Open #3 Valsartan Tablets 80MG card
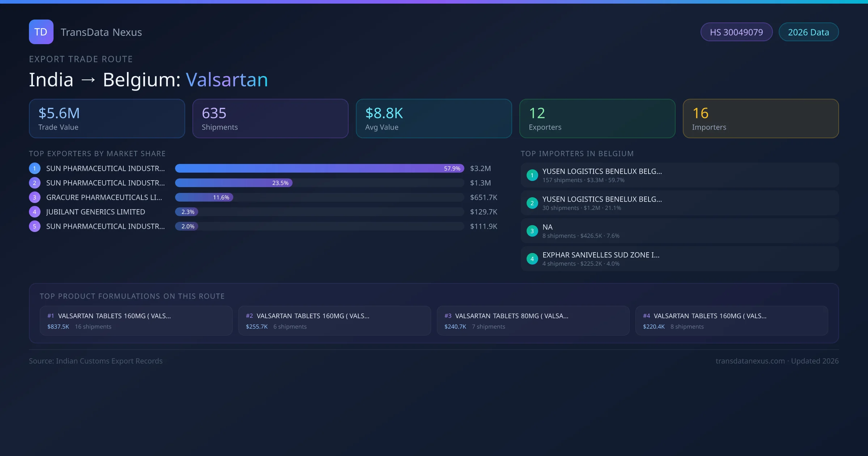868x456 pixels. point(533,321)
